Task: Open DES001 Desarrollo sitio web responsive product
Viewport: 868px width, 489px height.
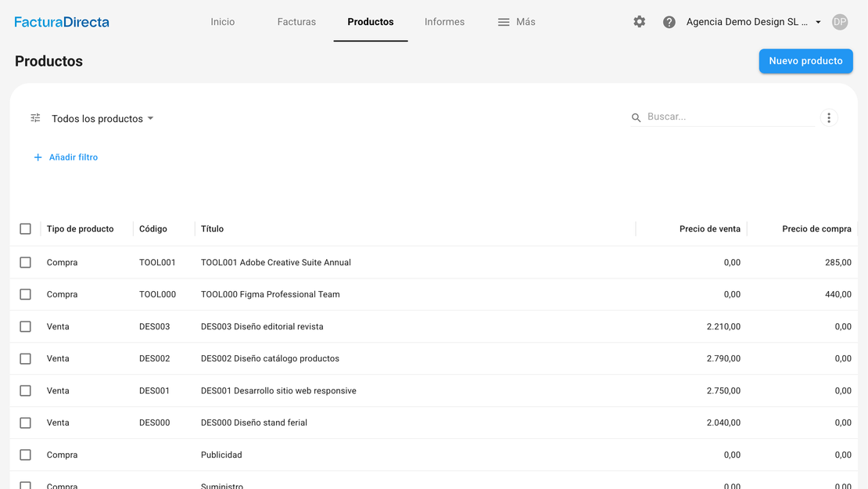Action: click(x=278, y=390)
